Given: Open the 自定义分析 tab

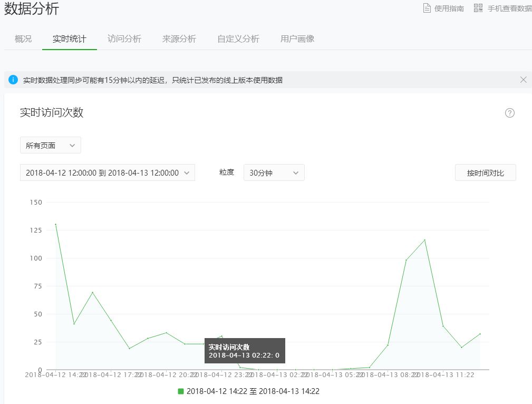Looking at the screenshot, I should tap(238, 39).
